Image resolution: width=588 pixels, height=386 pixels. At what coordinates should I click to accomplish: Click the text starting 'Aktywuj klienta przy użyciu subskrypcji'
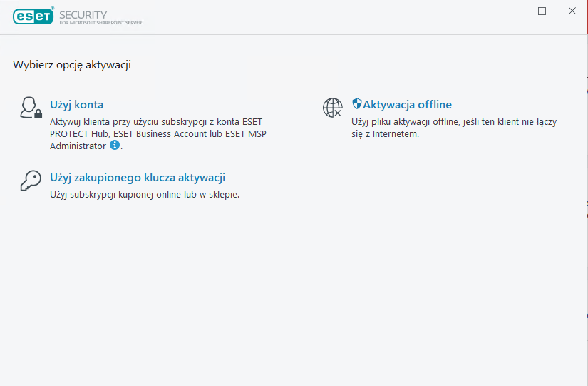pos(158,133)
